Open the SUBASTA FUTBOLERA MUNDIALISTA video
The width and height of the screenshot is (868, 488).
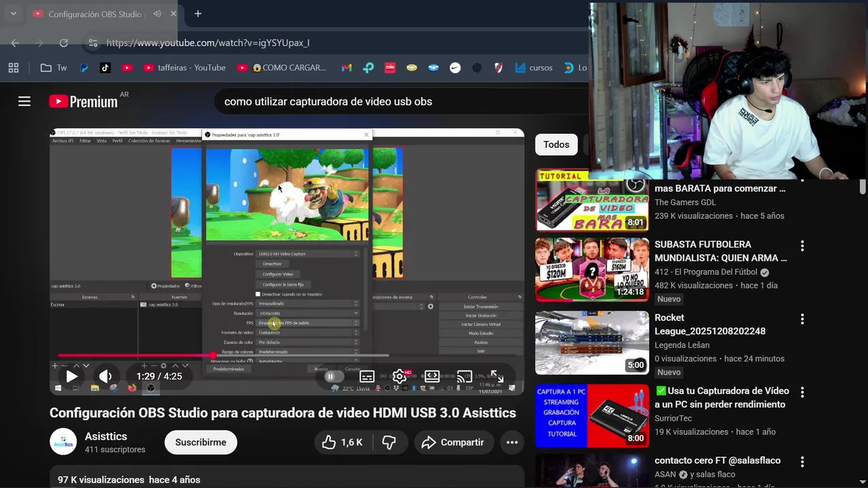pos(592,269)
